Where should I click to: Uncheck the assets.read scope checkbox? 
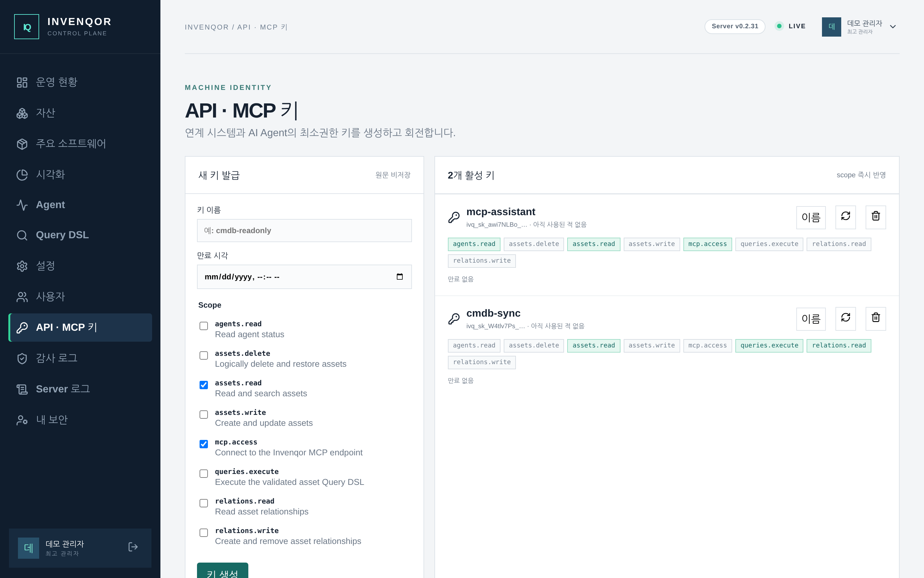pos(204,385)
